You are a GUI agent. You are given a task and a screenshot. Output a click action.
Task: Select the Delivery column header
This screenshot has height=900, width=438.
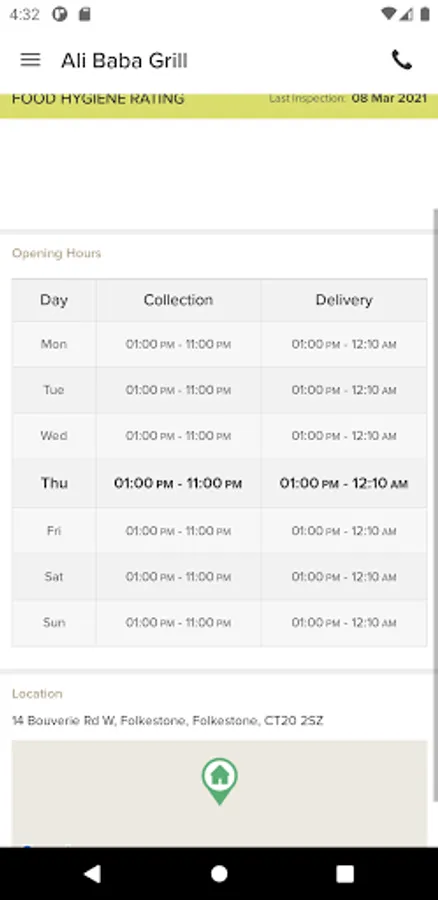[x=344, y=300]
